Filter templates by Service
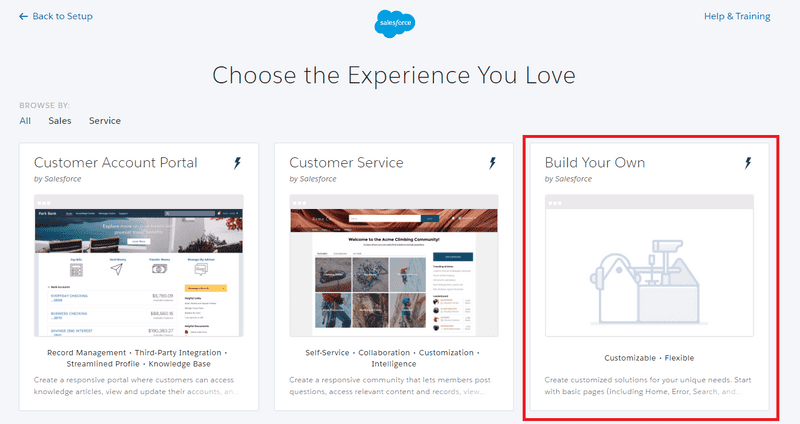The width and height of the screenshot is (800, 424). [105, 121]
